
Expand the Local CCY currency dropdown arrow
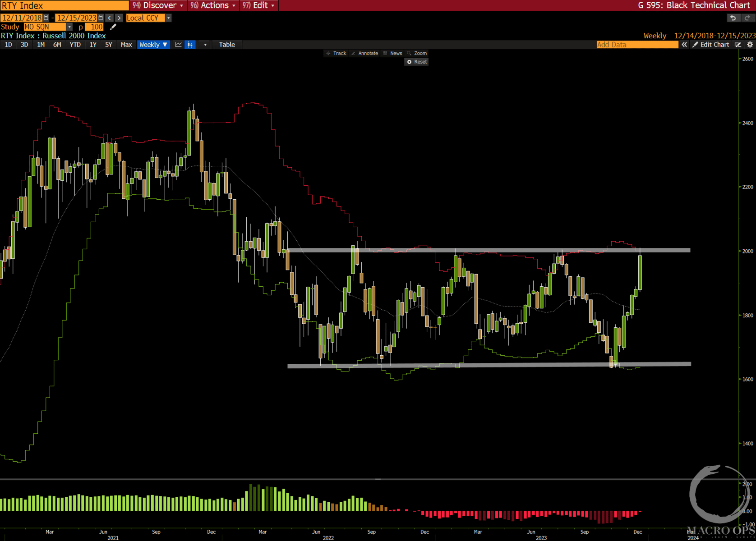(168, 18)
